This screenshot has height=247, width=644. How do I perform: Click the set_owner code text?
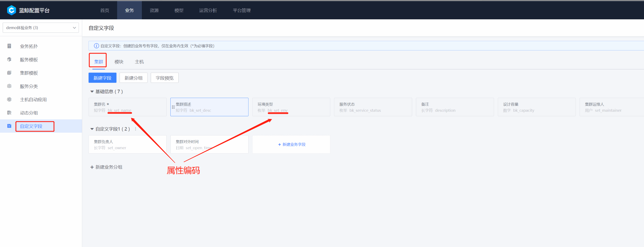117,148
